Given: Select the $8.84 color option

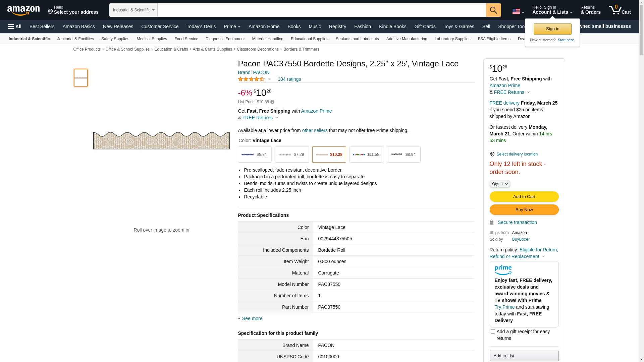Looking at the screenshot, I should pos(255,155).
